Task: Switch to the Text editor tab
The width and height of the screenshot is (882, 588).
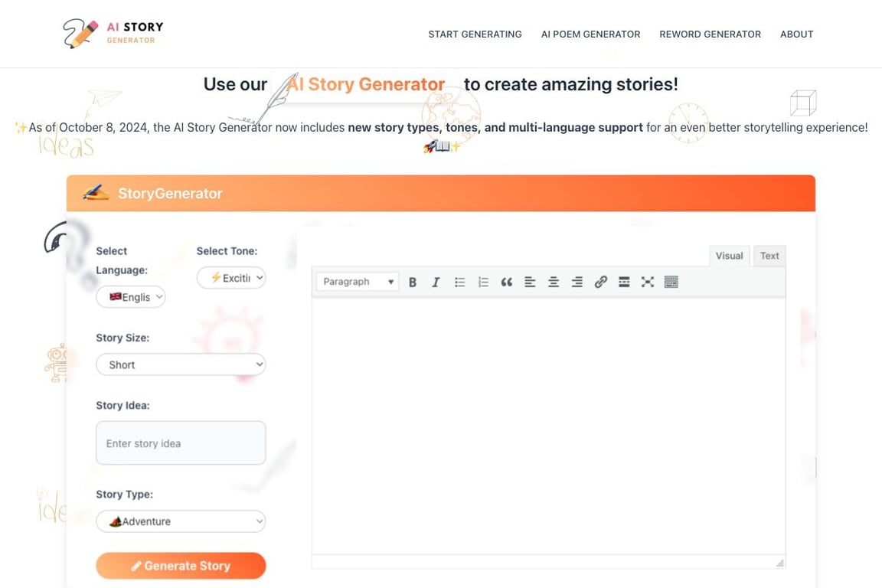Action: tap(769, 256)
